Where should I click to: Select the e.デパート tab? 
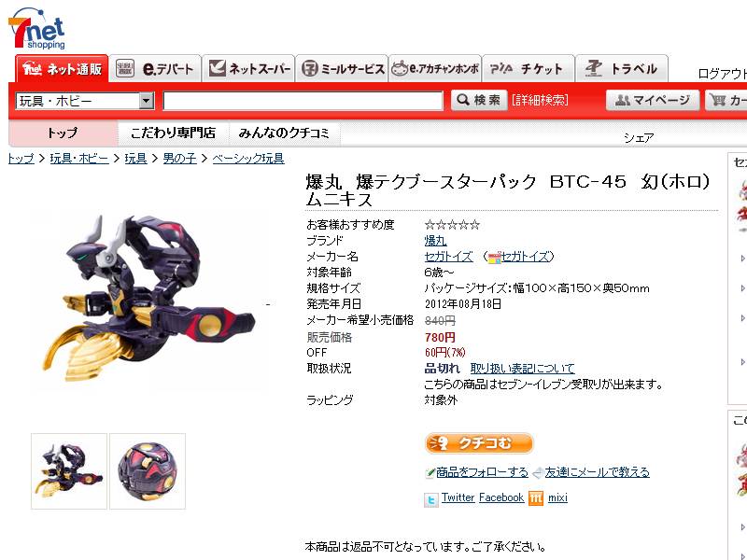click(x=155, y=69)
